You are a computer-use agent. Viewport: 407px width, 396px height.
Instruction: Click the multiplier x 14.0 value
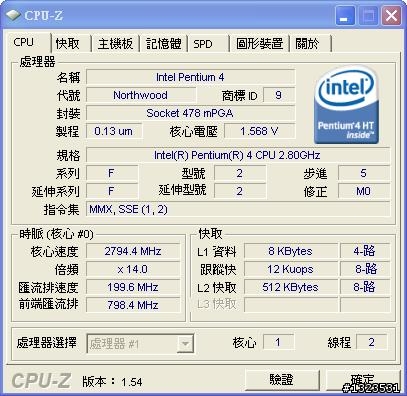tap(133, 269)
